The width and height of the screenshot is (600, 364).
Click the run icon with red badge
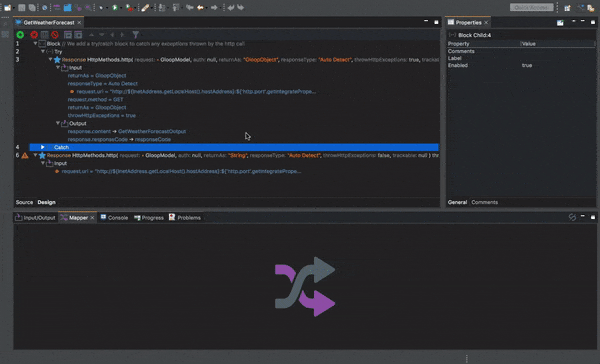(x=129, y=8)
